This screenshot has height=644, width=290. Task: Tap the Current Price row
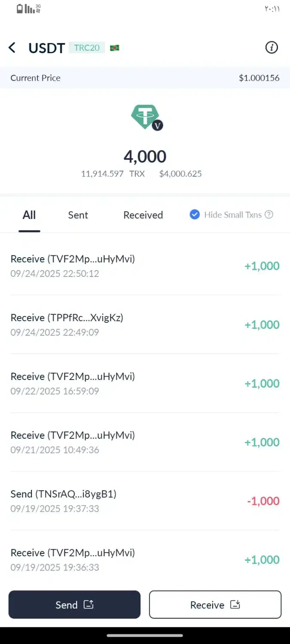coord(145,78)
